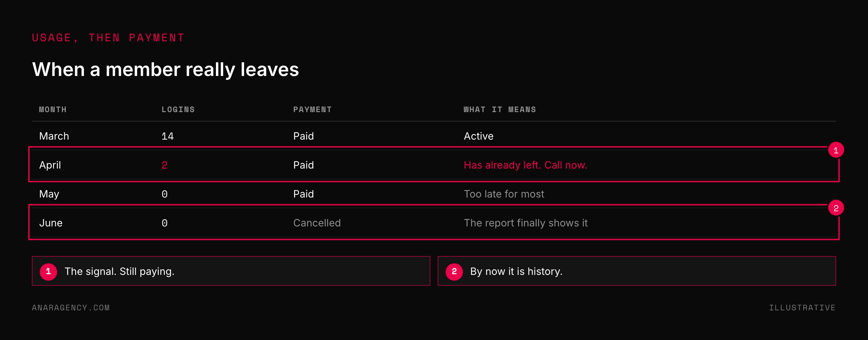
Task: Click the 'Too late for most' note
Action: (504, 194)
